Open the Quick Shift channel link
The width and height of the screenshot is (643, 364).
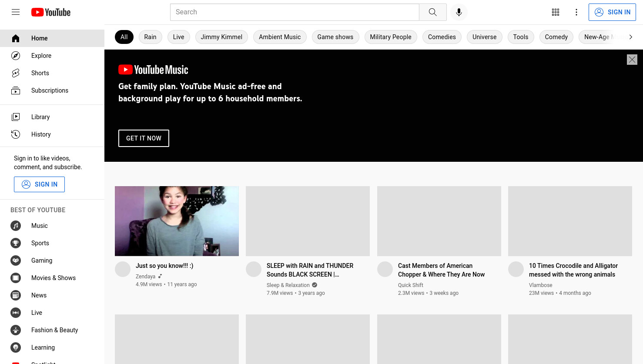click(411, 285)
